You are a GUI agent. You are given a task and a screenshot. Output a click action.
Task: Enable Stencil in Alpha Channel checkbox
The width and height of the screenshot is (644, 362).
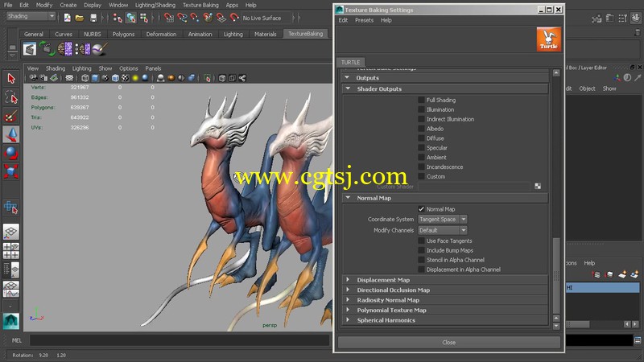tap(421, 260)
